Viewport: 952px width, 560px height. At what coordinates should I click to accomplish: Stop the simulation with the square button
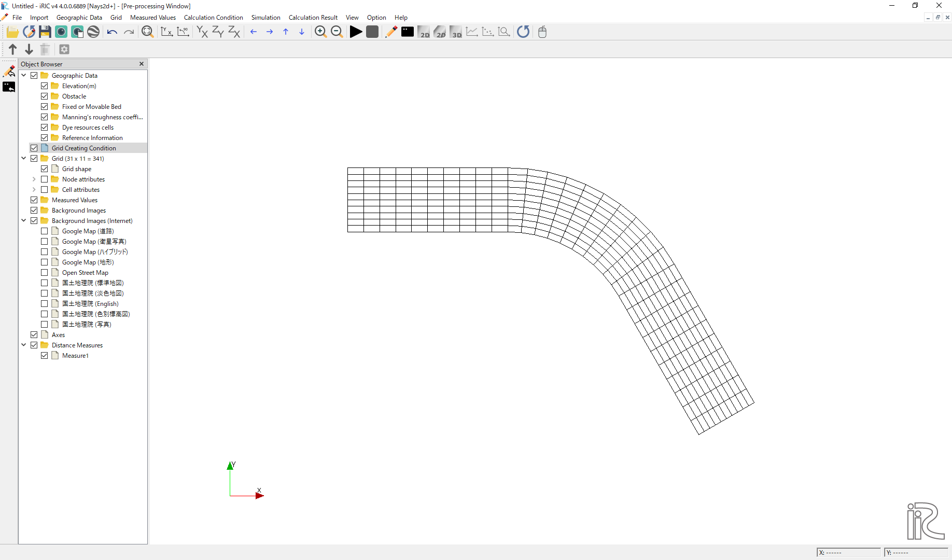(x=372, y=32)
